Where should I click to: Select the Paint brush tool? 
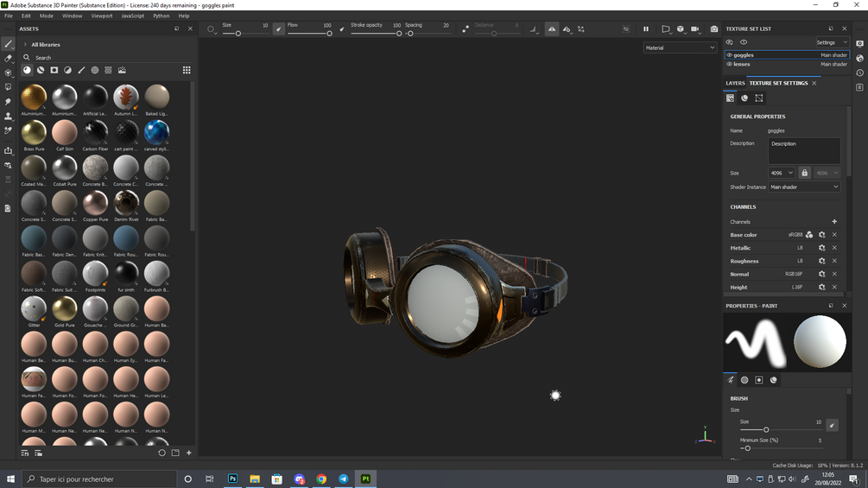coord(8,44)
